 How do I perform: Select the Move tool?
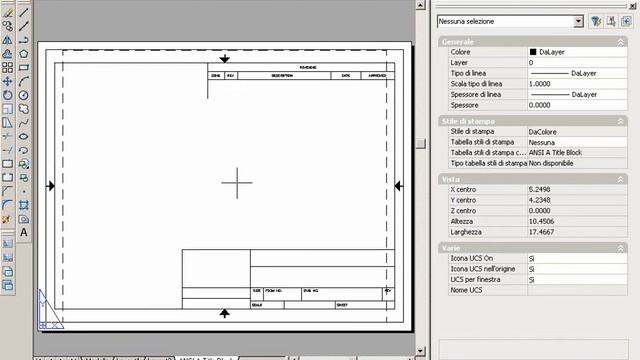pos(7,81)
